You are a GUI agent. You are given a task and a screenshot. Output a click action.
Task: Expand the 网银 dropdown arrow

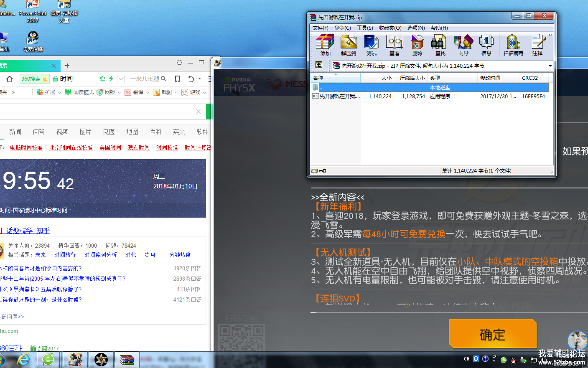119,92
